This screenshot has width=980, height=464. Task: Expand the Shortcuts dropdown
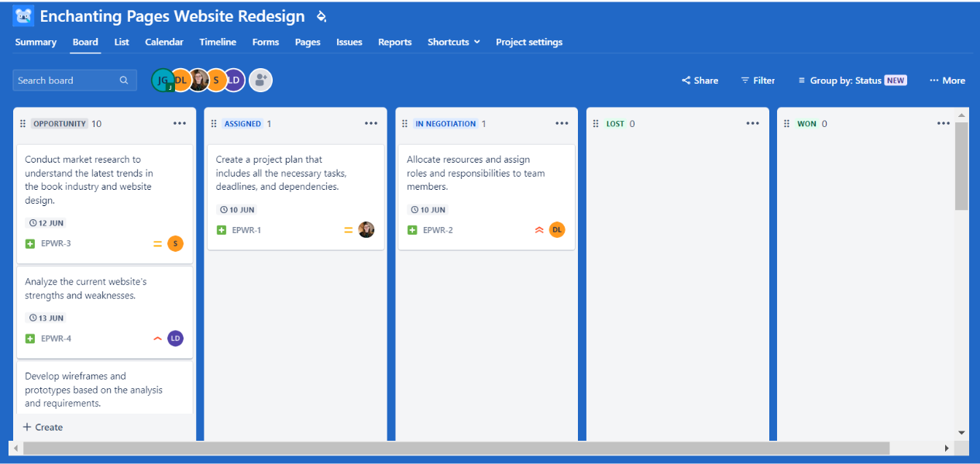[x=454, y=42]
